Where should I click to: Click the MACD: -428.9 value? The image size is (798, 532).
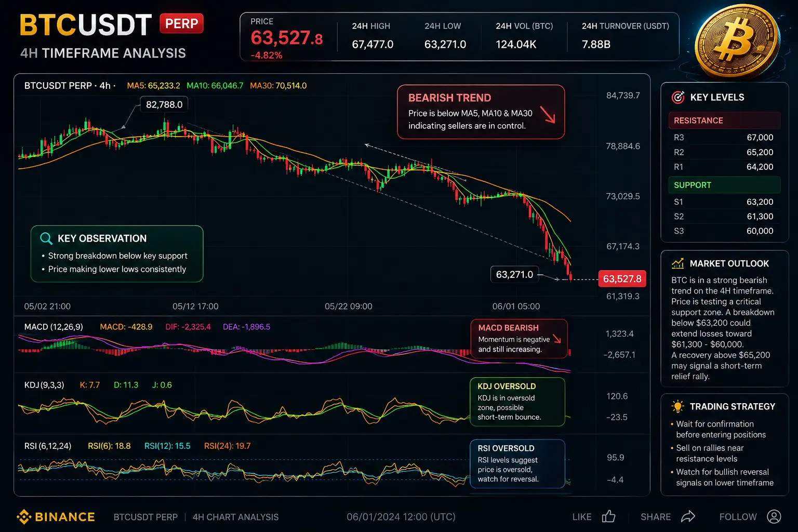126,327
